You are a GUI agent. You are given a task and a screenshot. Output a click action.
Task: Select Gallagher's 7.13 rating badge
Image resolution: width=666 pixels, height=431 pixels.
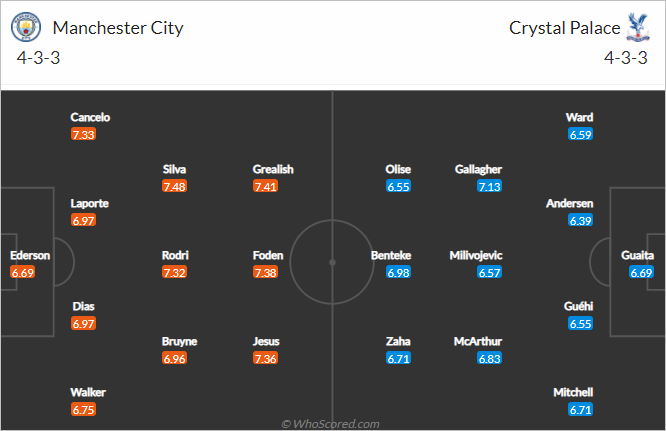tap(490, 186)
